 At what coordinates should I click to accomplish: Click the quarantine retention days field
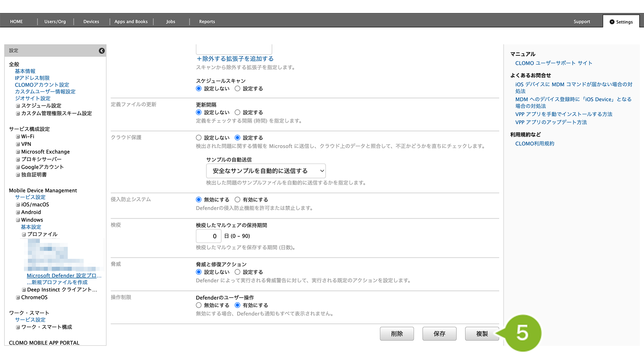(x=209, y=236)
